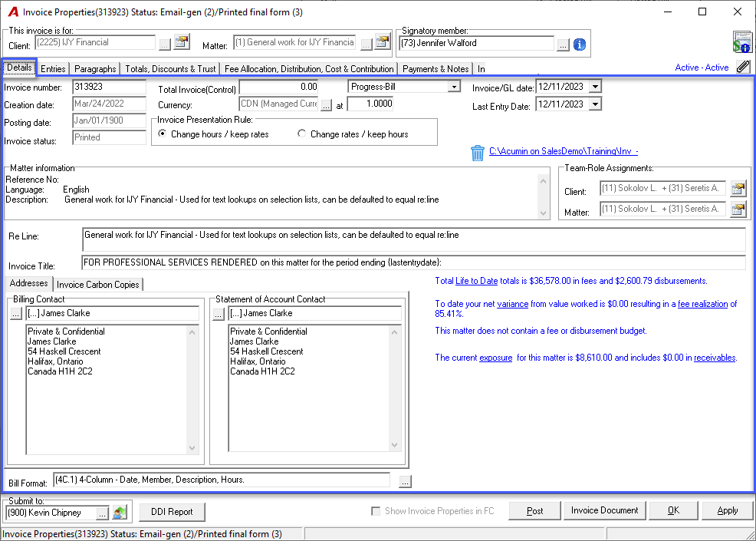Open the invoice file path link
This screenshot has width=756, height=541.
click(563, 151)
